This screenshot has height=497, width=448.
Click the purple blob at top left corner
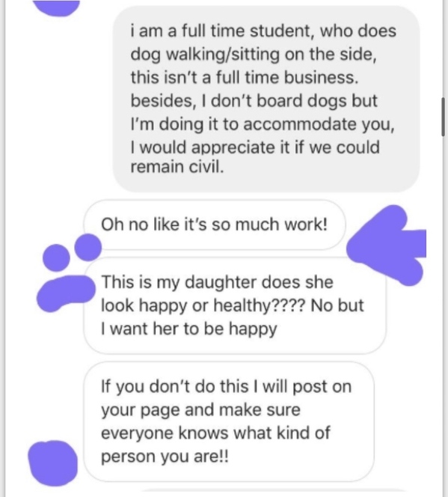pos(56,7)
